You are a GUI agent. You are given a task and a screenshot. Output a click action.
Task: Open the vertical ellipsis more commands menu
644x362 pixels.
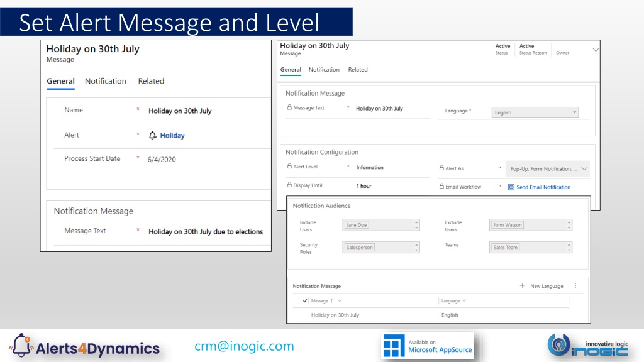coord(575,286)
